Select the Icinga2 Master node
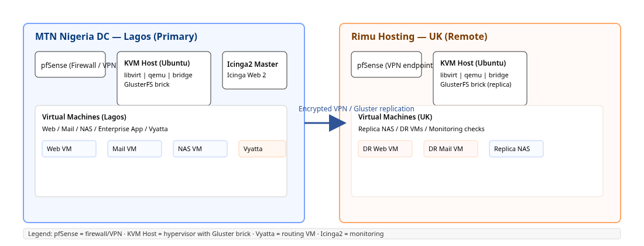The height and width of the screenshot is (246, 644). click(x=255, y=70)
